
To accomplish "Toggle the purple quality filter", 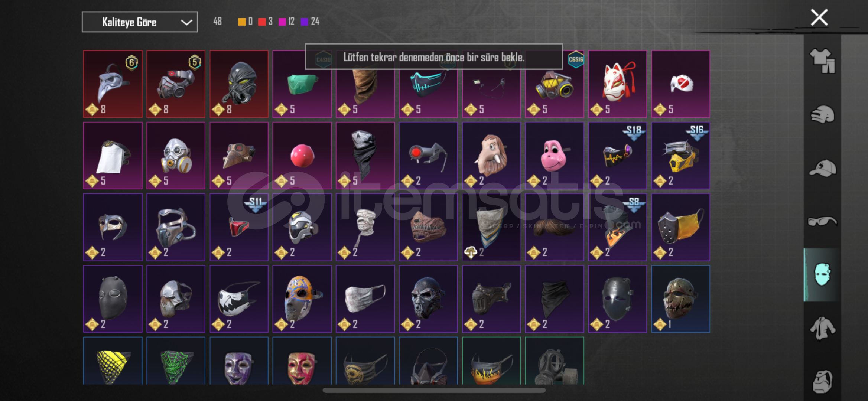I will tap(304, 22).
